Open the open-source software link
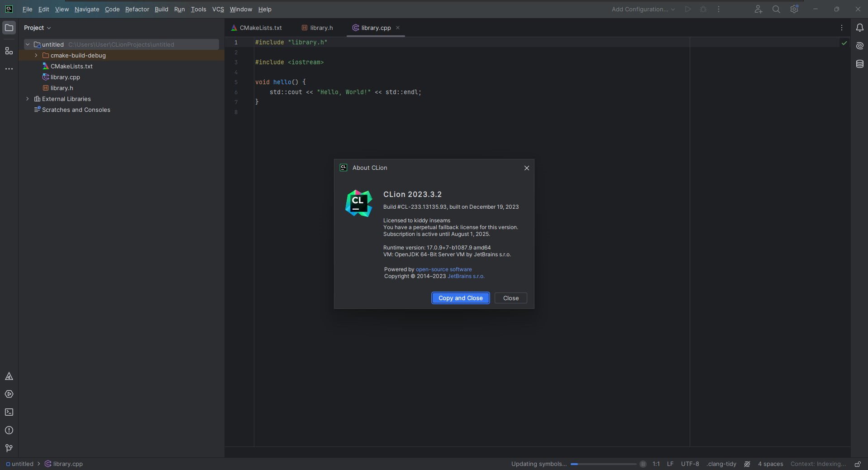 pos(444,269)
